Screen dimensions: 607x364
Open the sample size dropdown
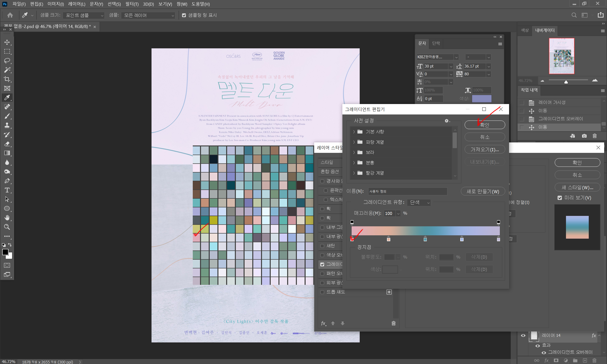point(84,15)
